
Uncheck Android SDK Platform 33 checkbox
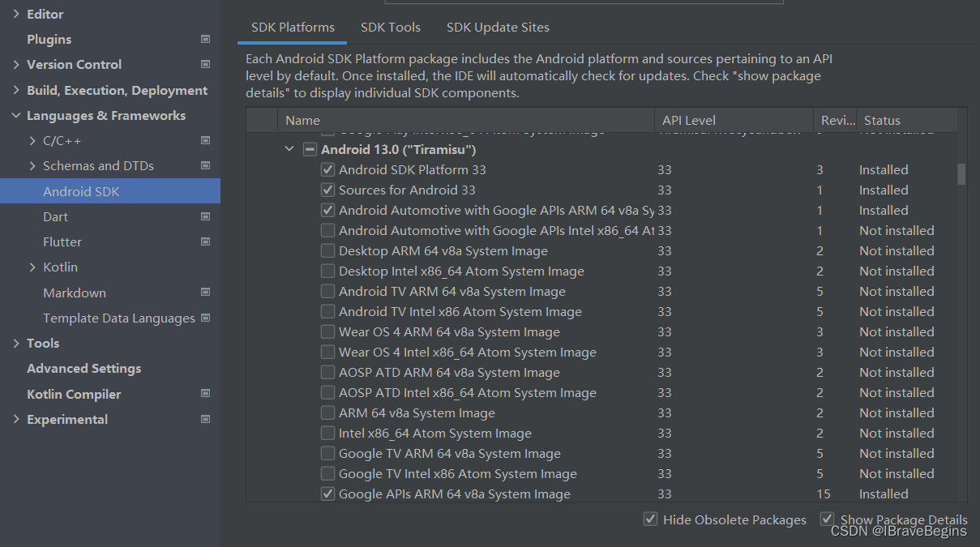pyautogui.click(x=327, y=170)
